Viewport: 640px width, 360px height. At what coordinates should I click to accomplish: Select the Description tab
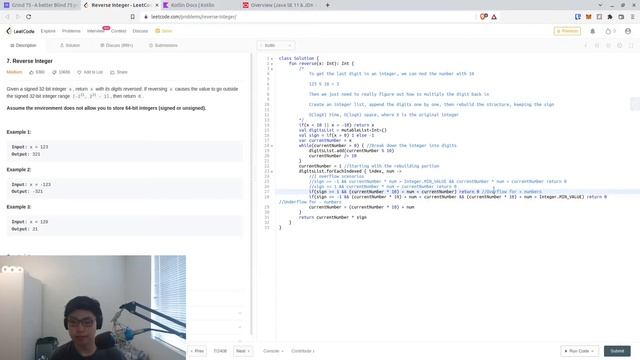pyautogui.click(x=23, y=45)
